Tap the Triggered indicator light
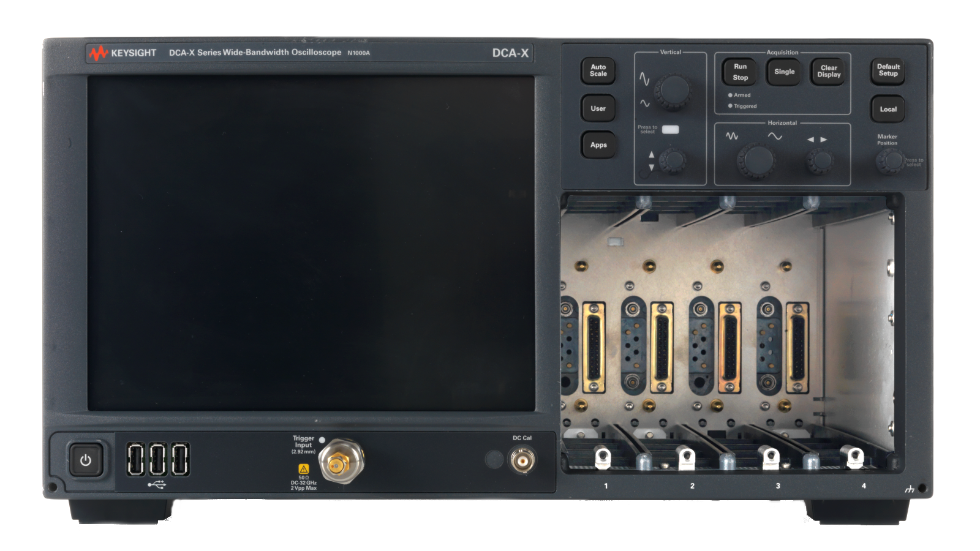Viewport: 980px width, 551px height. tap(730, 106)
